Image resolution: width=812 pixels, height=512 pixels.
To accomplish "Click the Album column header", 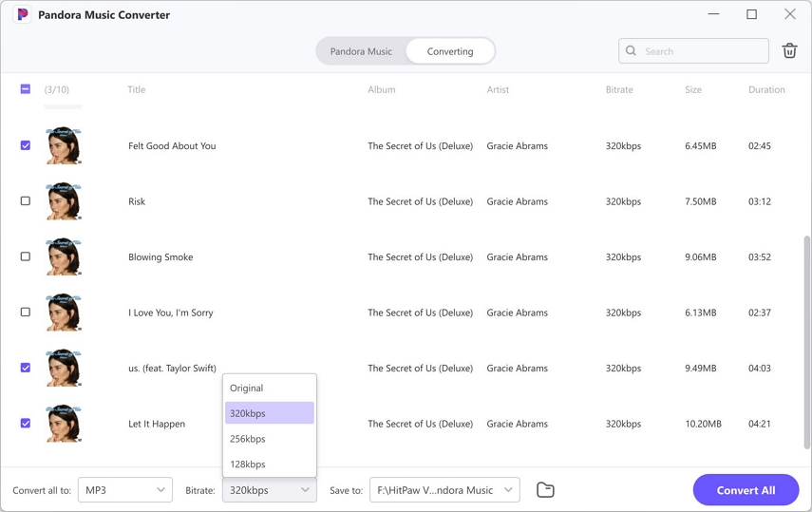I will point(382,89).
